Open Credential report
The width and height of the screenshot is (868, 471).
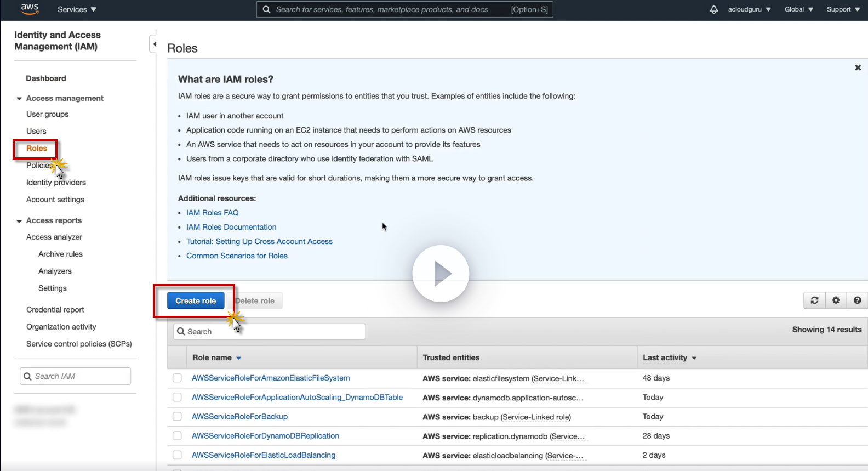pos(55,309)
